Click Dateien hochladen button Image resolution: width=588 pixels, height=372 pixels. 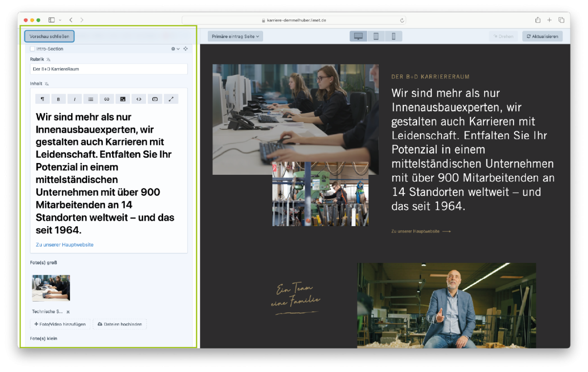120,324
